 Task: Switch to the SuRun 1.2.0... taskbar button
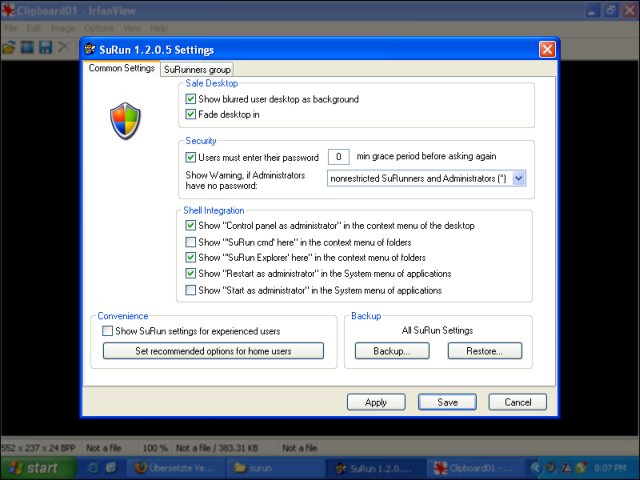click(x=375, y=469)
